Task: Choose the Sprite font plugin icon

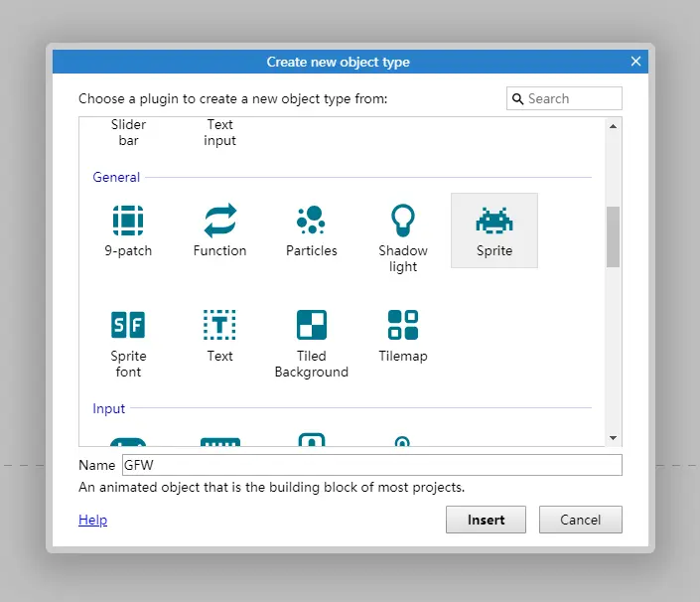Action: (128, 325)
